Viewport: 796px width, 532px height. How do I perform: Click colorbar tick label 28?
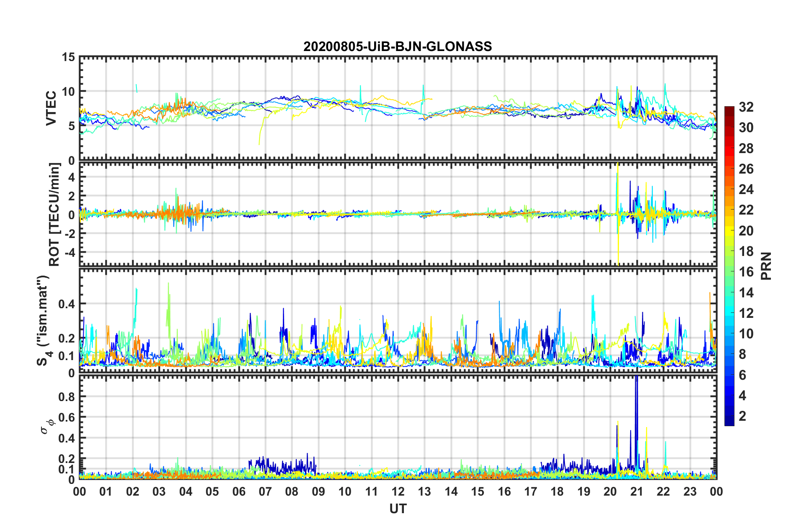click(746, 148)
